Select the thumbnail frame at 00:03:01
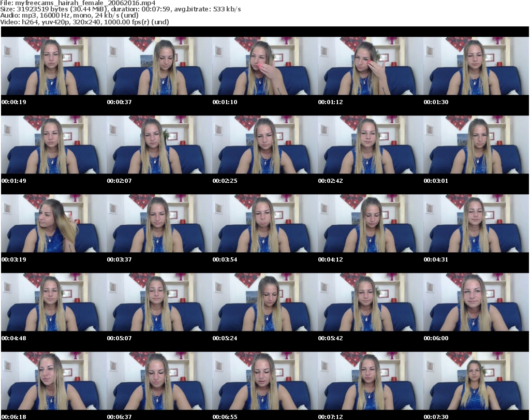 [476, 144]
